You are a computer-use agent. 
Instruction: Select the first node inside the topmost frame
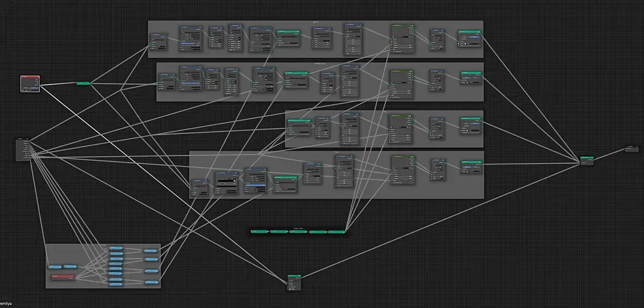[x=158, y=42]
